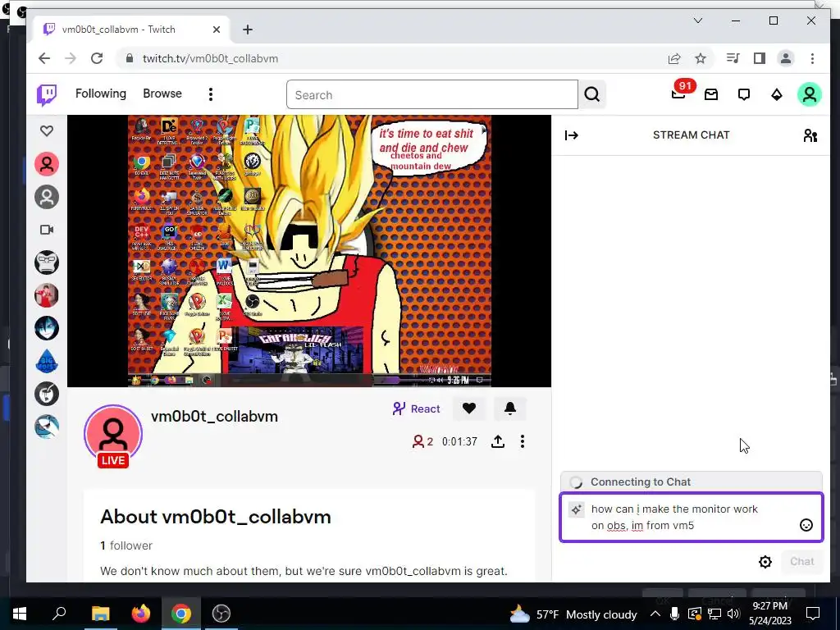
Task: Click the volume speaker tray icon
Action: [733, 614]
